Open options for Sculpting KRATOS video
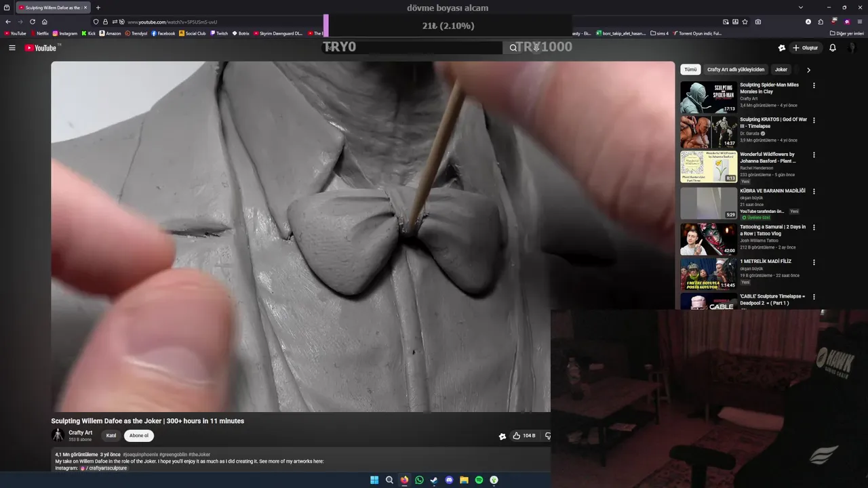The height and width of the screenshot is (488, 868). click(814, 120)
